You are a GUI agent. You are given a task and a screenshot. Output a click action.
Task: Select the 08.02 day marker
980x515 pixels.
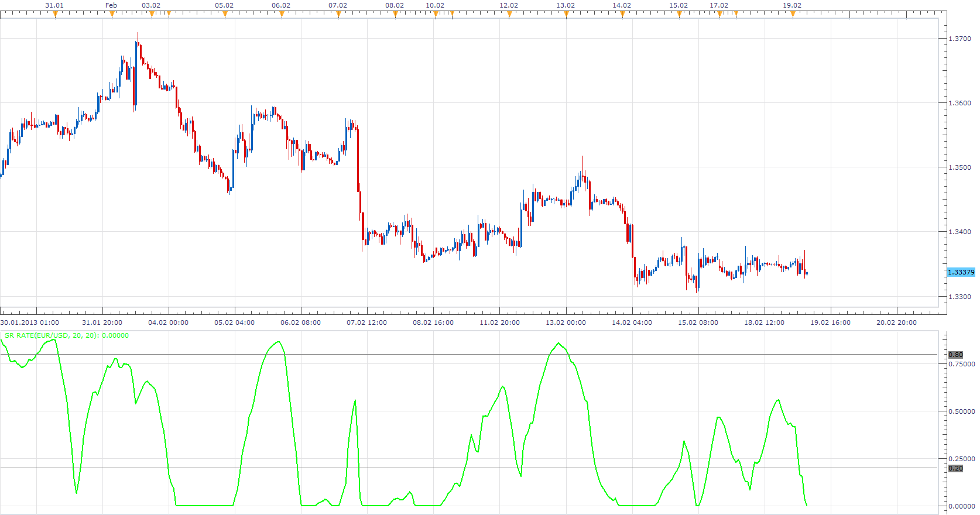395,15
